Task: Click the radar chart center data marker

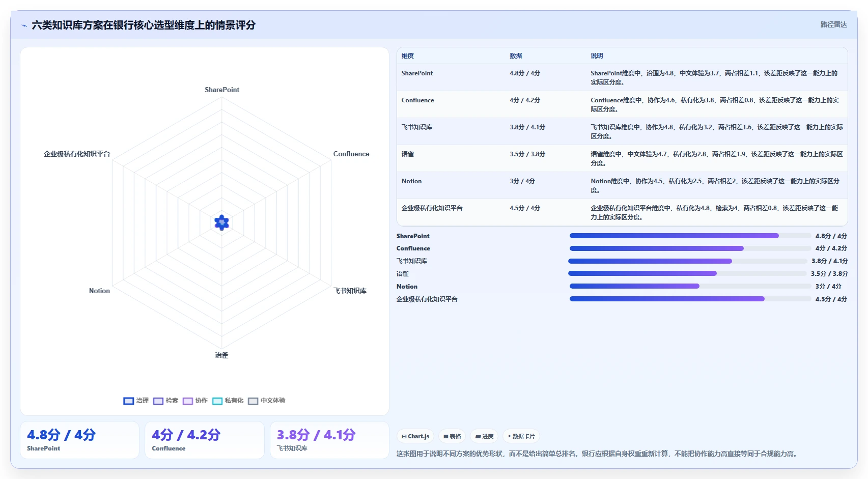Action: click(x=221, y=222)
